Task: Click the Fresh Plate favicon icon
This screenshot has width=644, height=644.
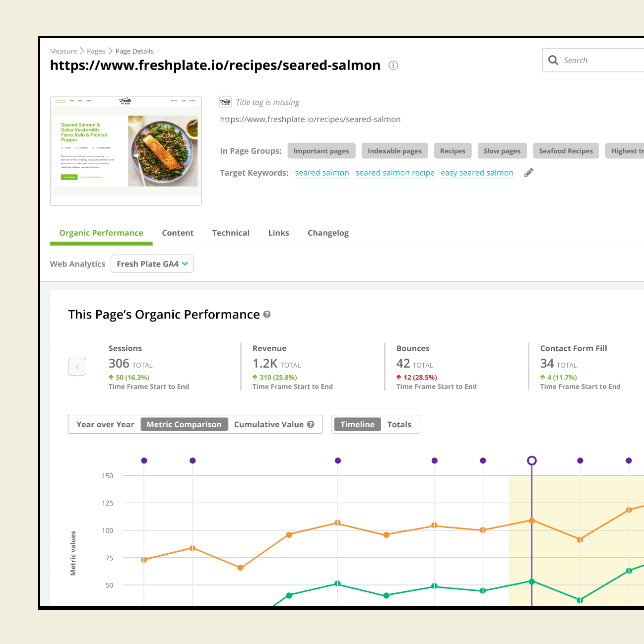Action: pos(225,102)
